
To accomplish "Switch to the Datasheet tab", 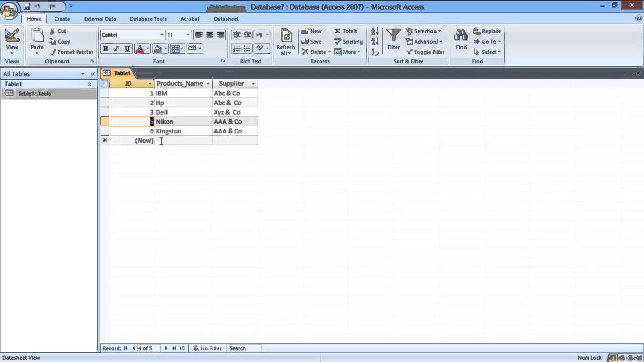I will [226, 19].
